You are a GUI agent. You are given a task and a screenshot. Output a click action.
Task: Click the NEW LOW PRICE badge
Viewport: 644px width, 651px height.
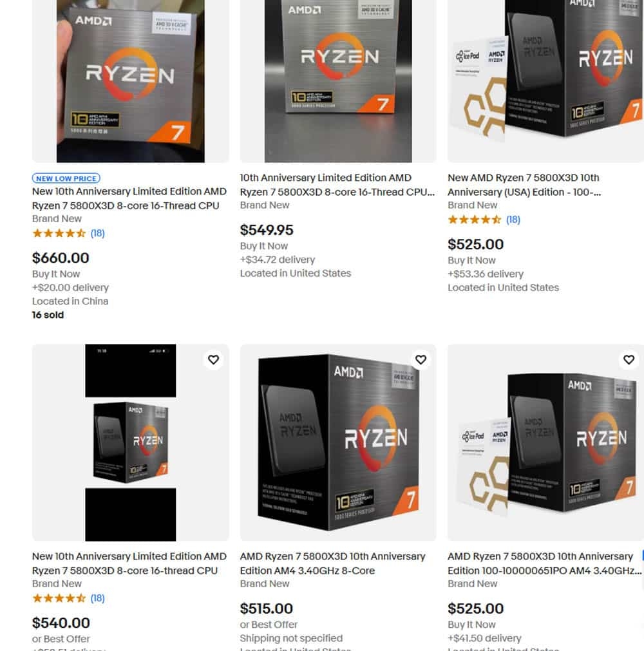(66, 178)
